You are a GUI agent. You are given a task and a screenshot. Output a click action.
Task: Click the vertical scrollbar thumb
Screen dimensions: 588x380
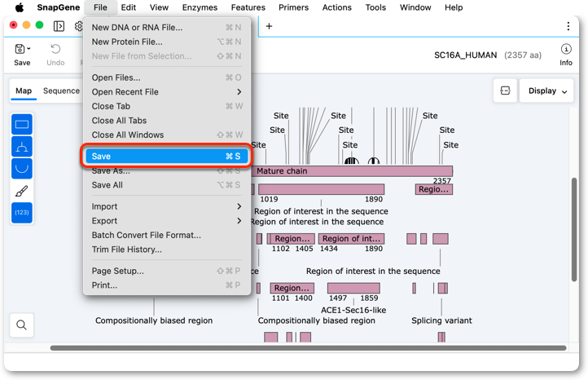coord(574,229)
